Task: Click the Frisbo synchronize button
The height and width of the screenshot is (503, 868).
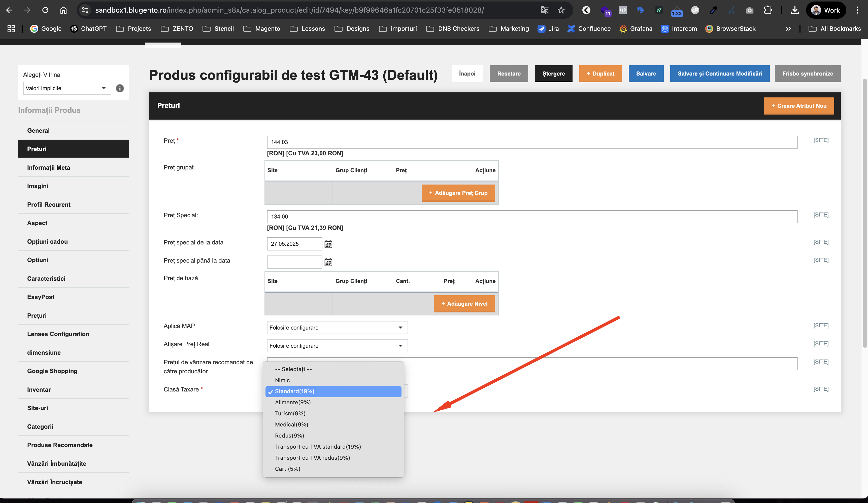Action: (807, 74)
